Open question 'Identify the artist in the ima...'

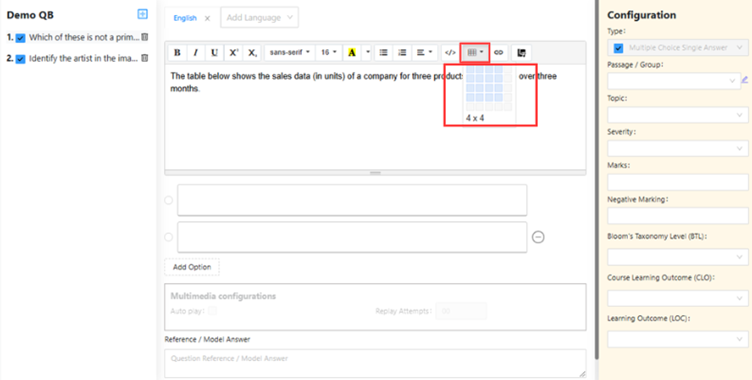click(x=83, y=59)
